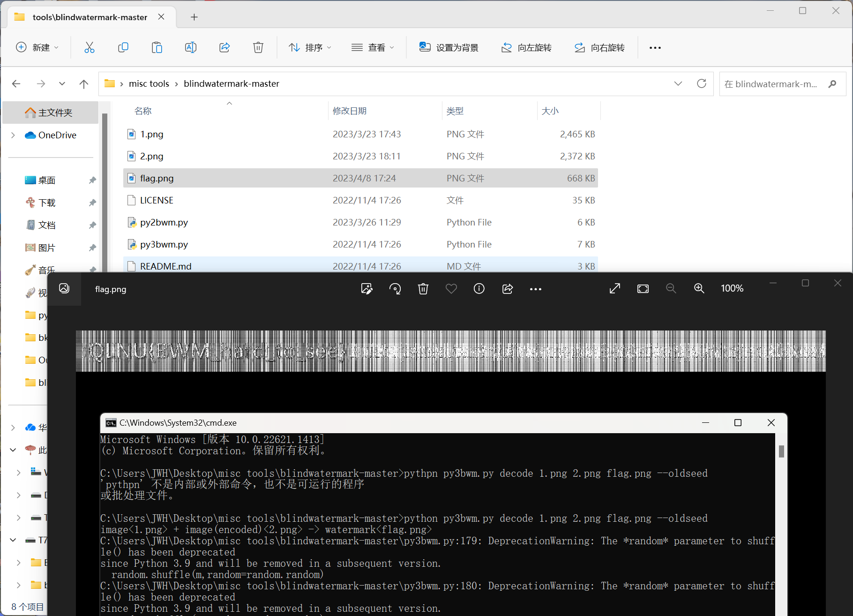Click the Rename icon in Explorer toolbar

click(x=191, y=47)
